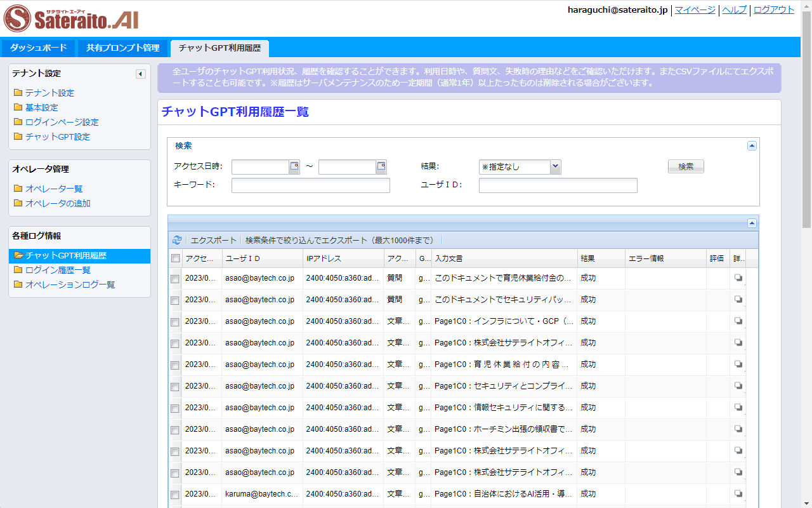Click the folder icon beside チャットGPT設定
The width and height of the screenshot is (812, 508).
(18, 137)
